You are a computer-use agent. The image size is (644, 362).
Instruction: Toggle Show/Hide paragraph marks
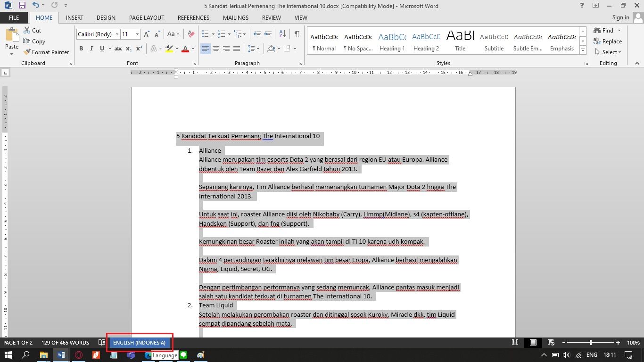pos(297,34)
